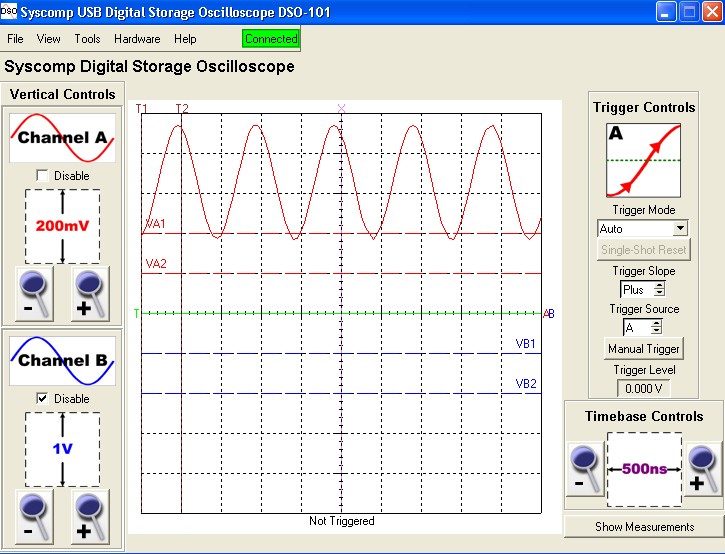Open the File menu
Screen dimensions: 725x554
15,39
